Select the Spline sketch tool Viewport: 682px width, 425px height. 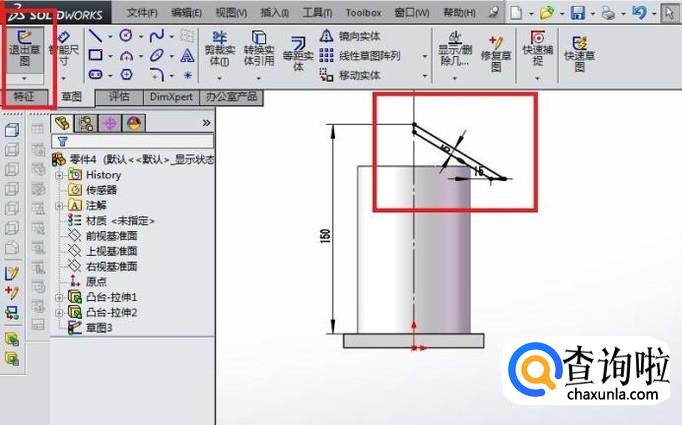click(x=157, y=36)
